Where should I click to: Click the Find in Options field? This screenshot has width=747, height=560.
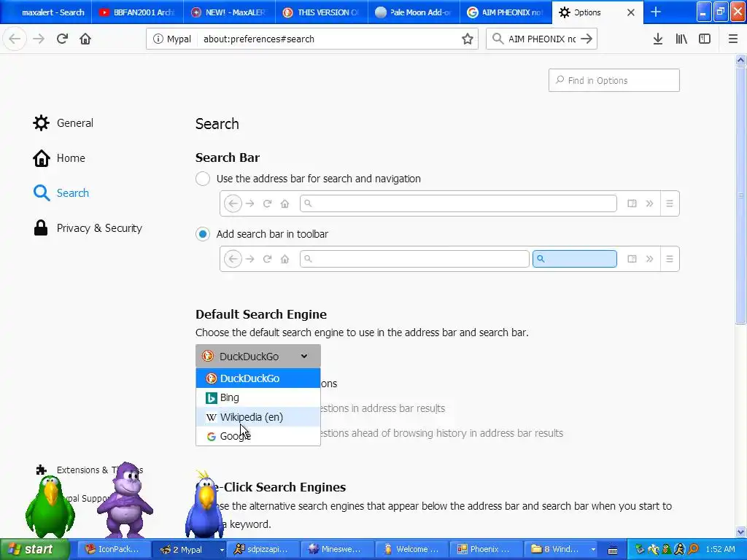(614, 80)
